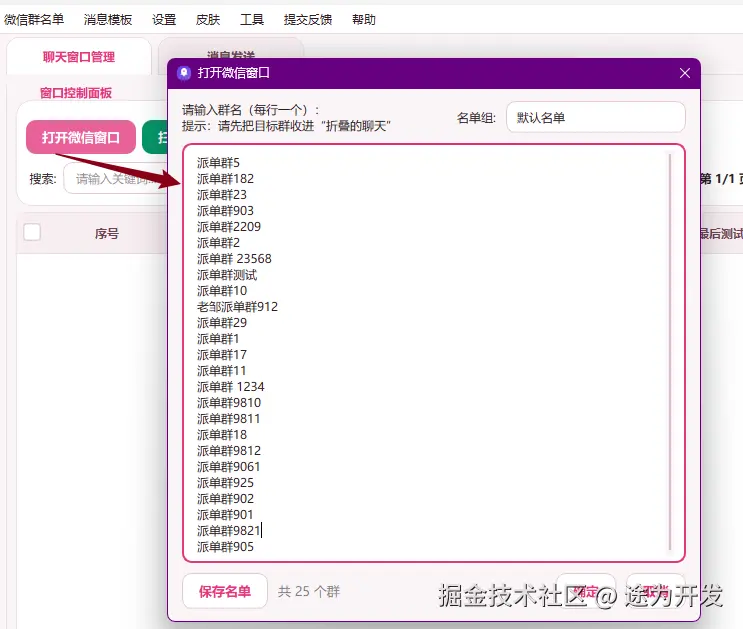Click the line 派单群测试
The height and width of the screenshot is (629, 743).
[227, 275]
